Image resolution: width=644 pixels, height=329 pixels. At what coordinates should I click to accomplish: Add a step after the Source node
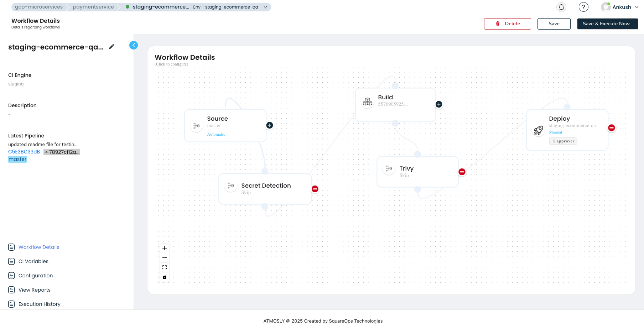coord(270,125)
